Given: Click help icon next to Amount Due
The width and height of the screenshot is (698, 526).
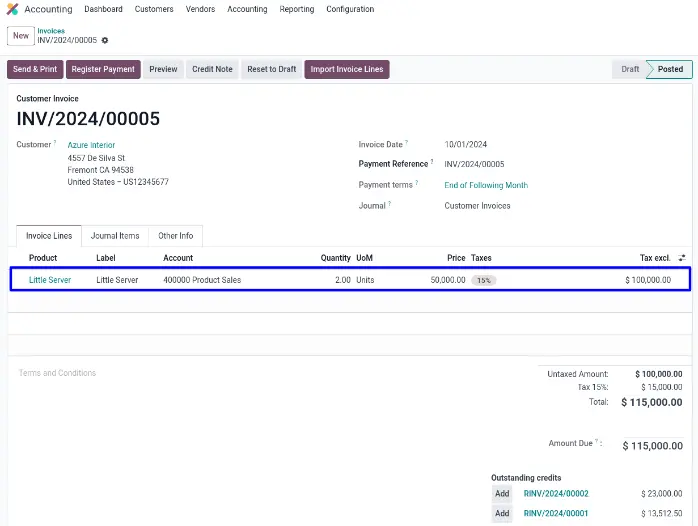Looking at the screenshot, I should tap(600, 441).
